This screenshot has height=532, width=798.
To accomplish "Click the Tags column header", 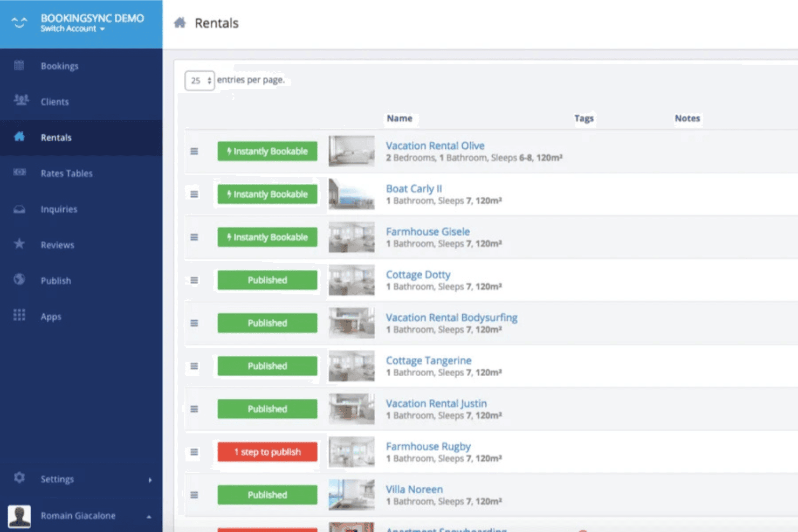I will click(x=584, y=118).
